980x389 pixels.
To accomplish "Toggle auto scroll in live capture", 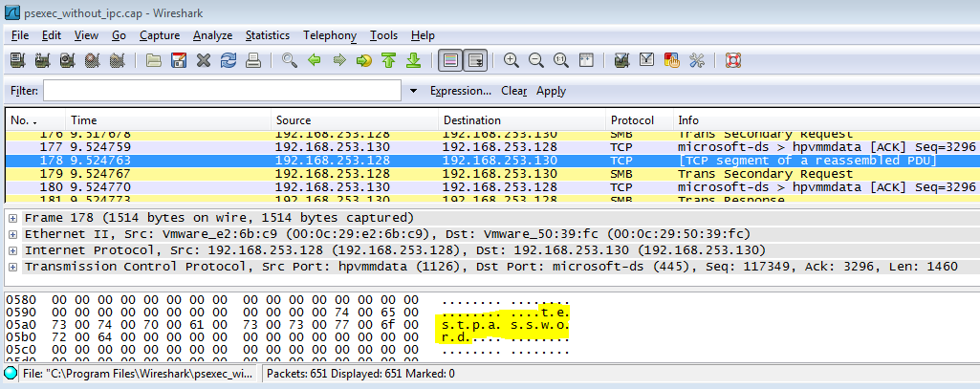I will (x=475, y=60).
